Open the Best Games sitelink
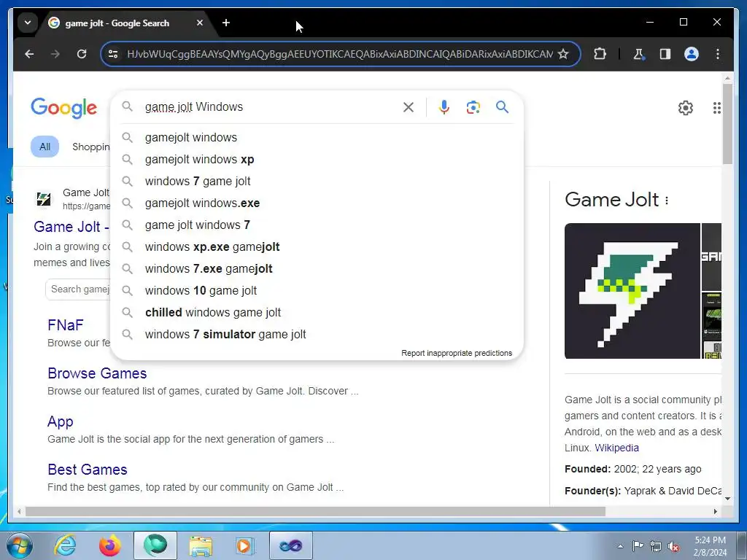 88,470
